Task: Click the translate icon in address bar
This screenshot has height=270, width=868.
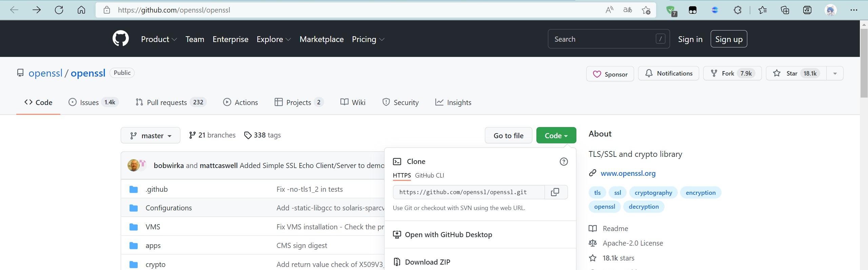Action: [628, 10]
